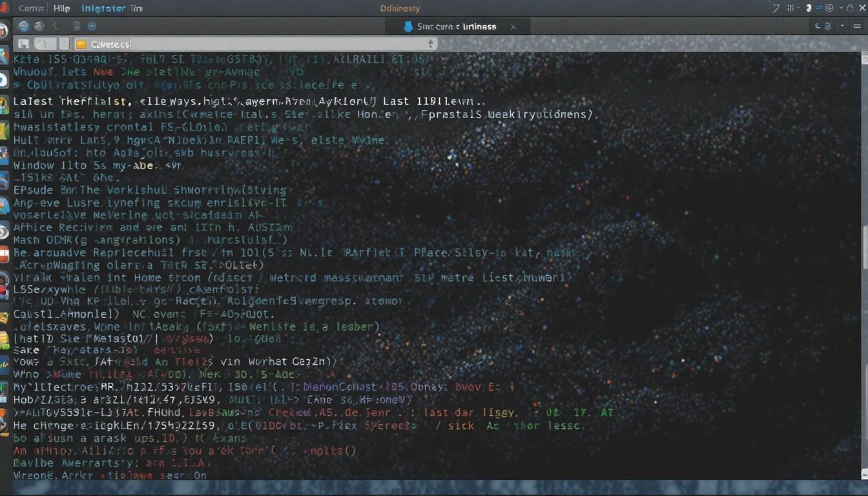Click the blue globe icon in toolbar

[x=24, y=26]
